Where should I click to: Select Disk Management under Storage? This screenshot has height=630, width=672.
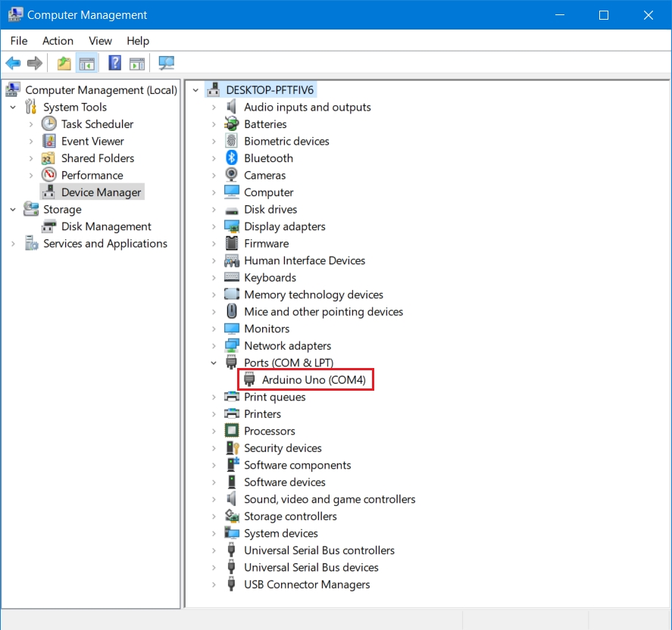(x=106, y=226)
